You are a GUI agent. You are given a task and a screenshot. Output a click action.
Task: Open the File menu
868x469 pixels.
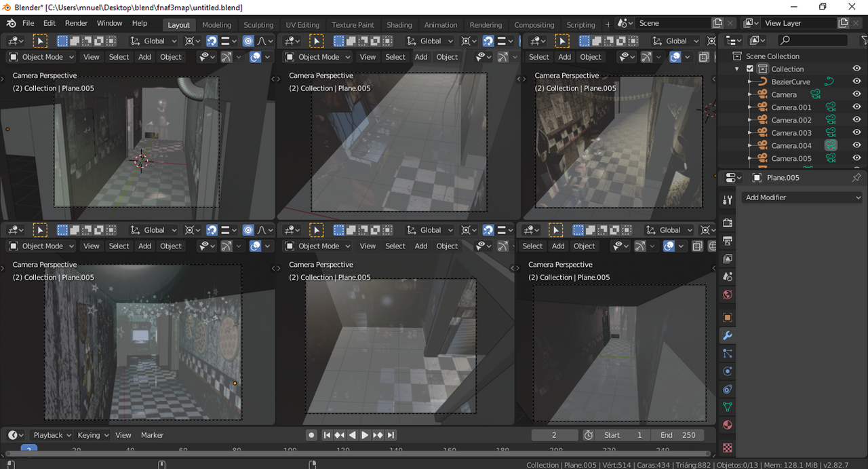pyautogui.click(x=28, y=23)
